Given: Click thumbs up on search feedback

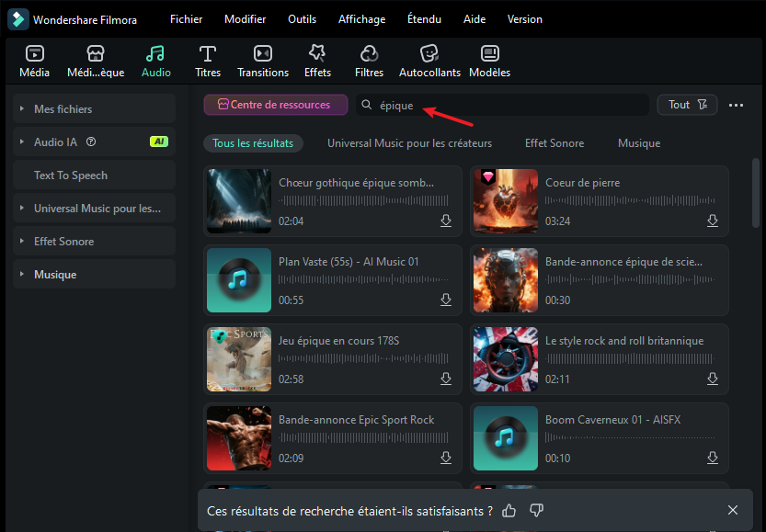Looking at the screenshot, I should 509,510.
